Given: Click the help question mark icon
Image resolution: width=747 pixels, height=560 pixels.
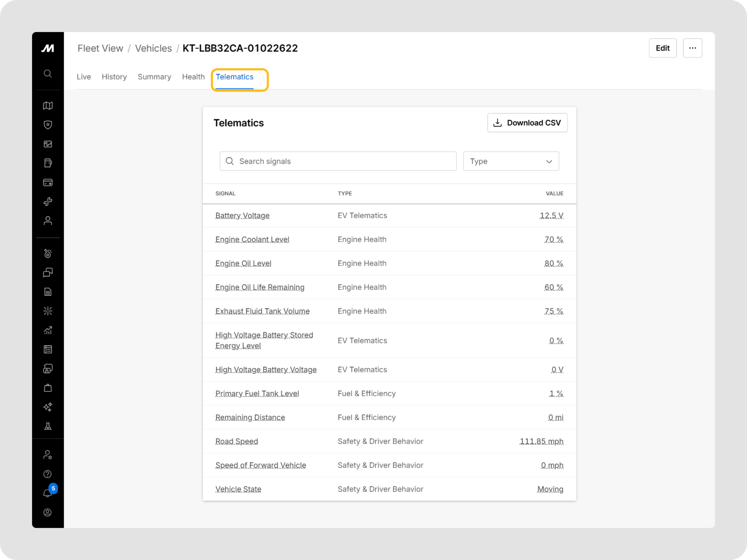Looking at the screenshot, I should pos(48,474).
